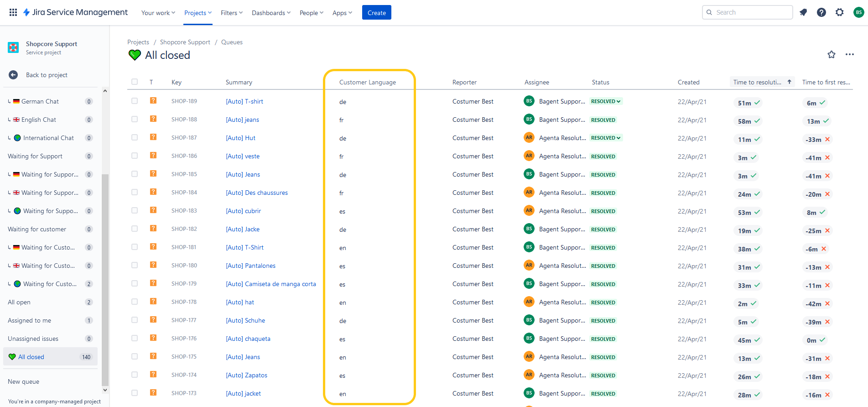Open the [Auto] Camiseta de manga corta summary
The height and width of the screenshot is (407, 868).
[271, 284]
